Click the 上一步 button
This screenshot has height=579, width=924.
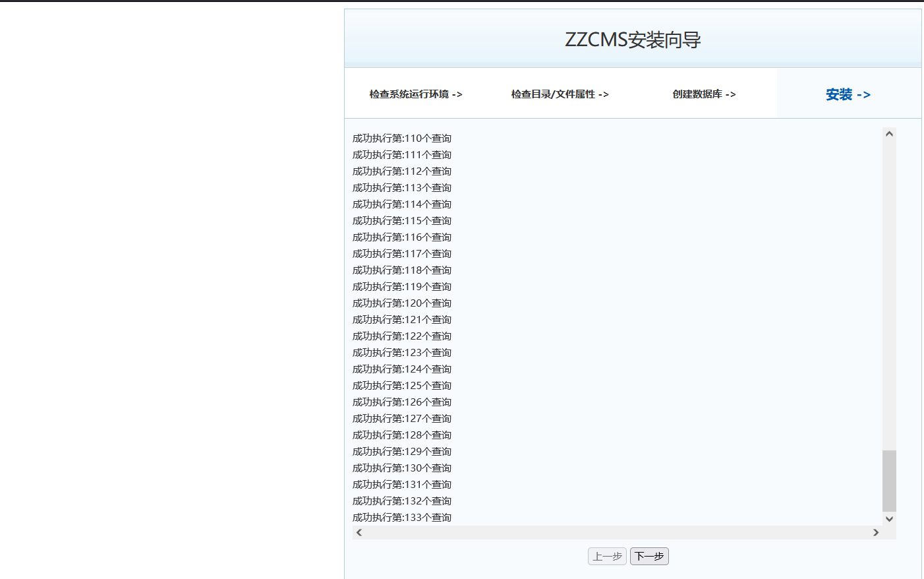(x=606, y=556)
